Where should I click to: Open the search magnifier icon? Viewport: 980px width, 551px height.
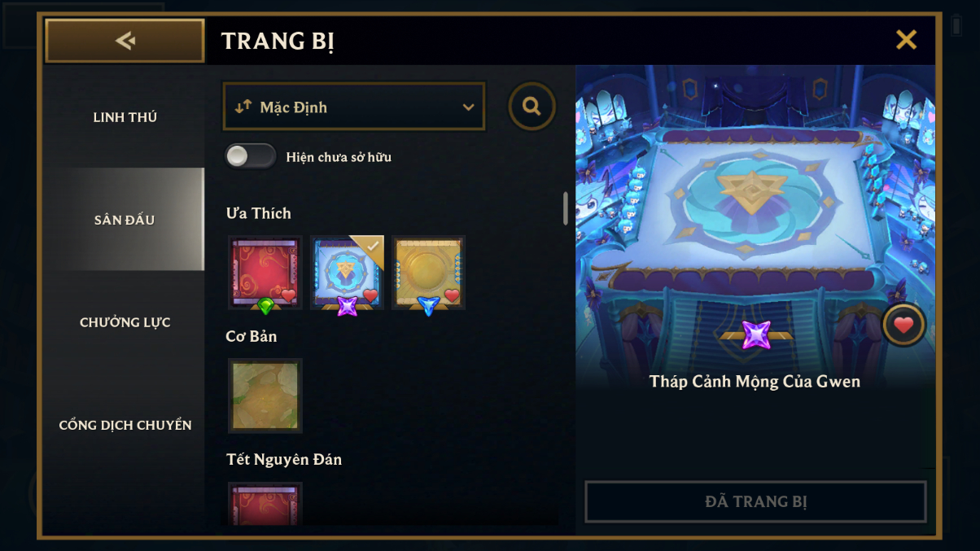(x=532, y=107)
